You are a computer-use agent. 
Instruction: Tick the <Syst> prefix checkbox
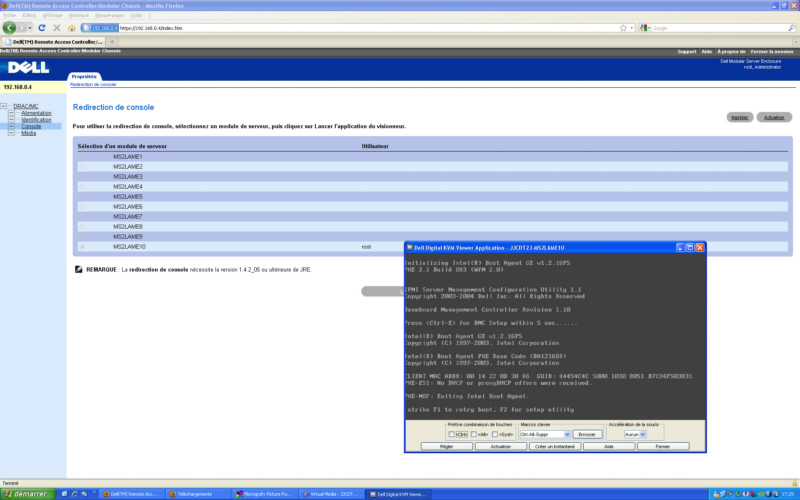(x=495, y=434)
